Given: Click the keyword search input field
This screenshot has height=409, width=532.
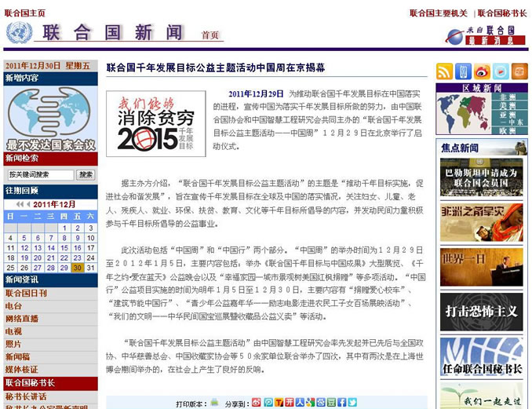Looking at the screenshot, I should pyautogui.click(x=39, y=174).
